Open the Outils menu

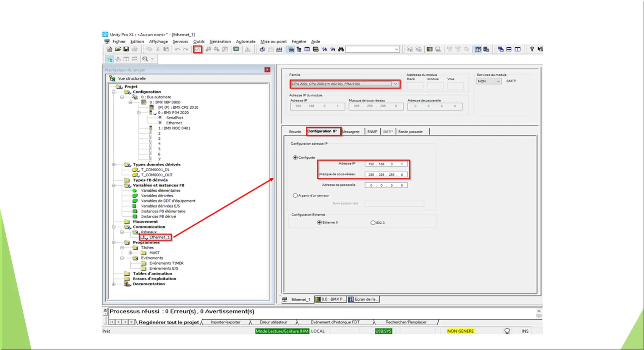199,42
